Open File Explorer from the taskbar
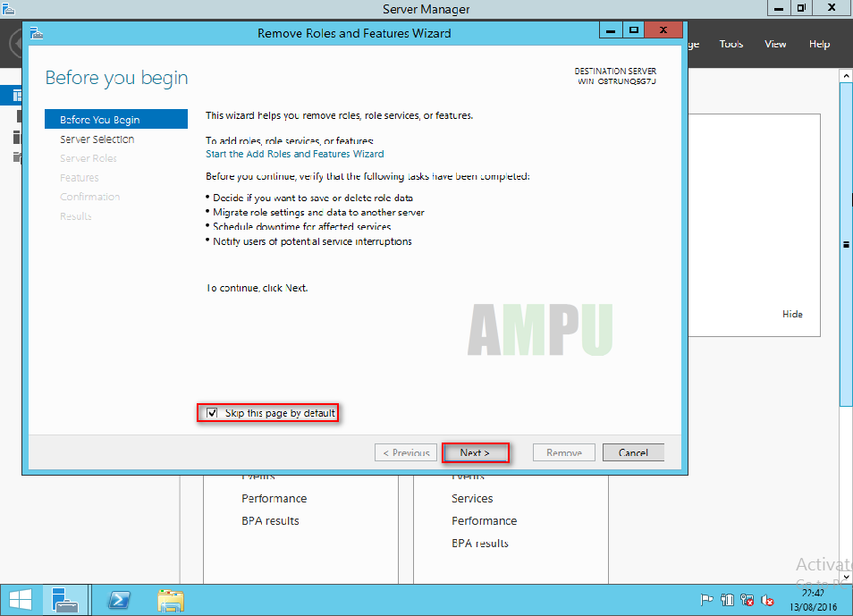 point(170,599)
